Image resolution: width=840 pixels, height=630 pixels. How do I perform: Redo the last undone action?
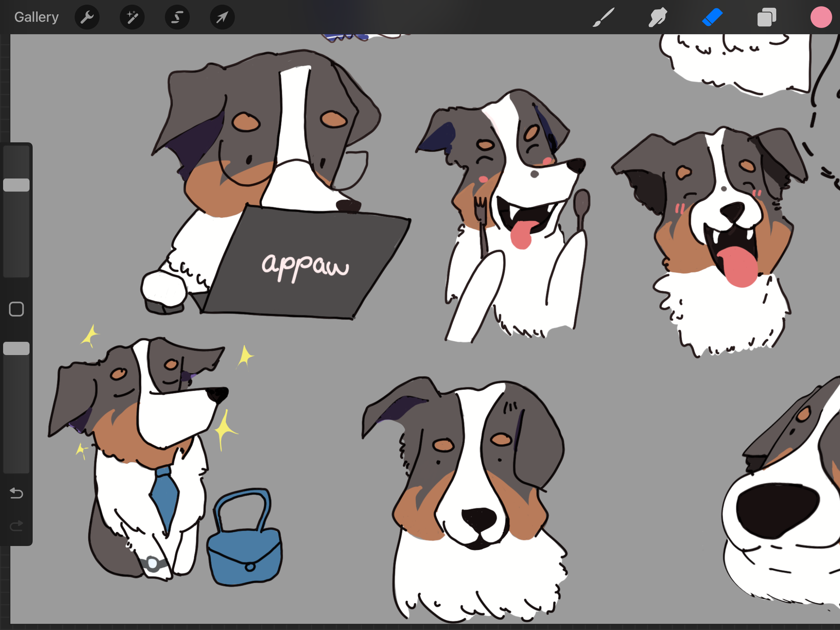click(17, 525)
